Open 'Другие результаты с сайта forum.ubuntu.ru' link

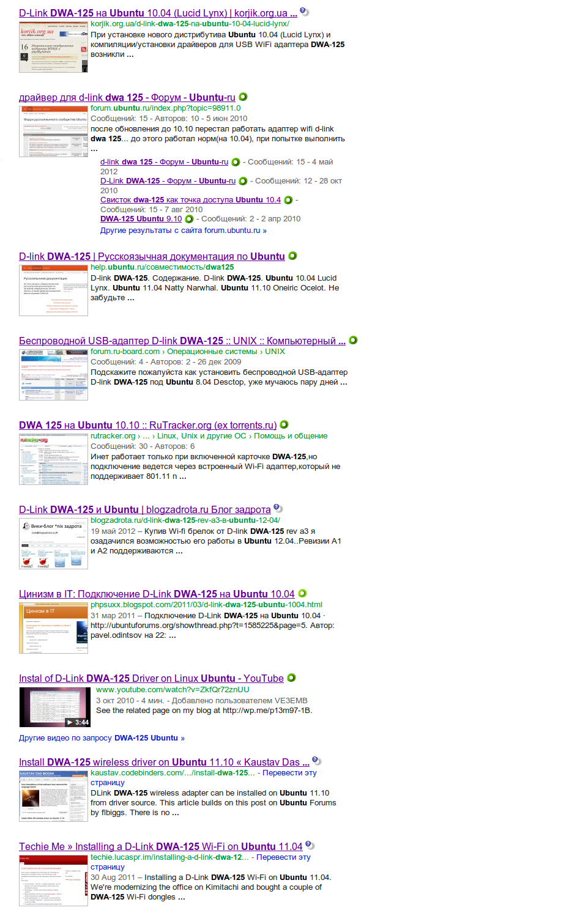click(x=184, y=231)
